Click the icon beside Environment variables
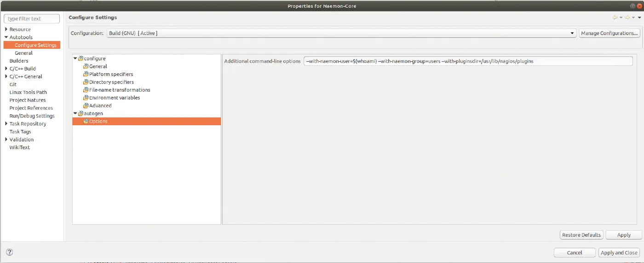This screenshot has width=644, height=263. [86, 98]
